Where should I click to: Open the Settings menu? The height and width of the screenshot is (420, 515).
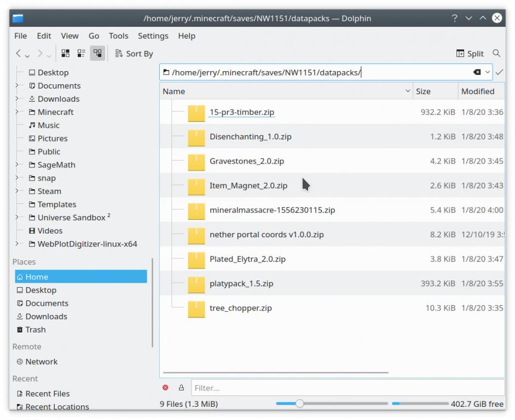(153, 36)
